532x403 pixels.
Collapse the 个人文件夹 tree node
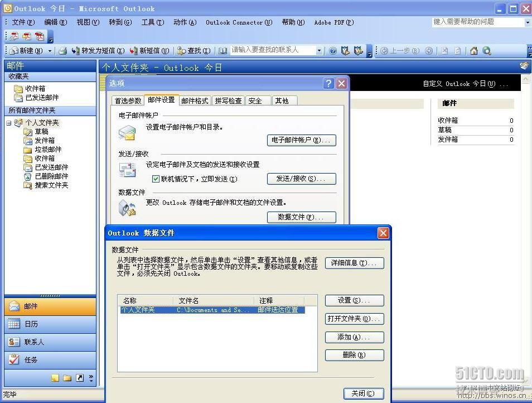pyautogui.click(x=9, y=123)
